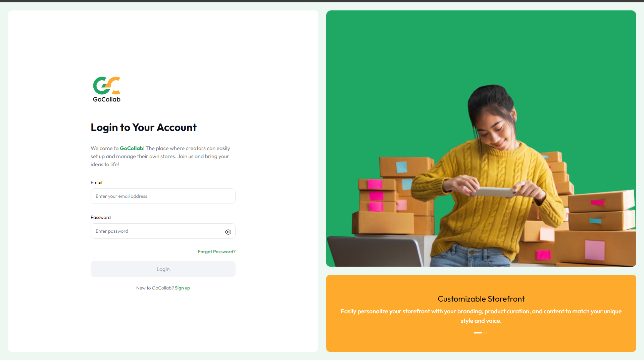644x360 pixels.
Task: Select the active first carousel indicator bar
Action: point(478,333)
